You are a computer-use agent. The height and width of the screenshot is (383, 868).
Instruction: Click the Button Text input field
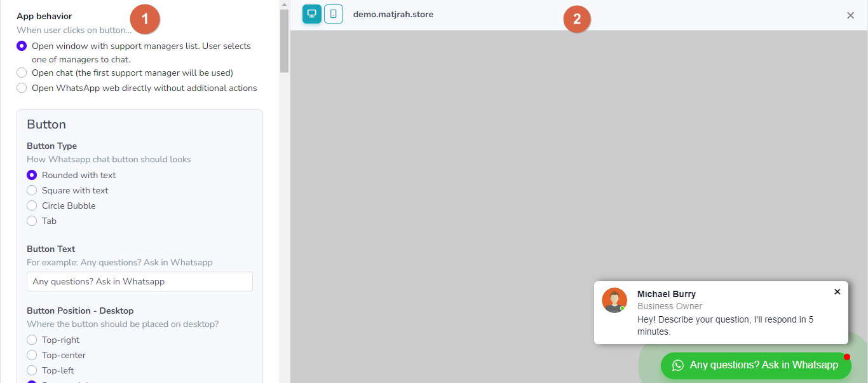point(140,281)
